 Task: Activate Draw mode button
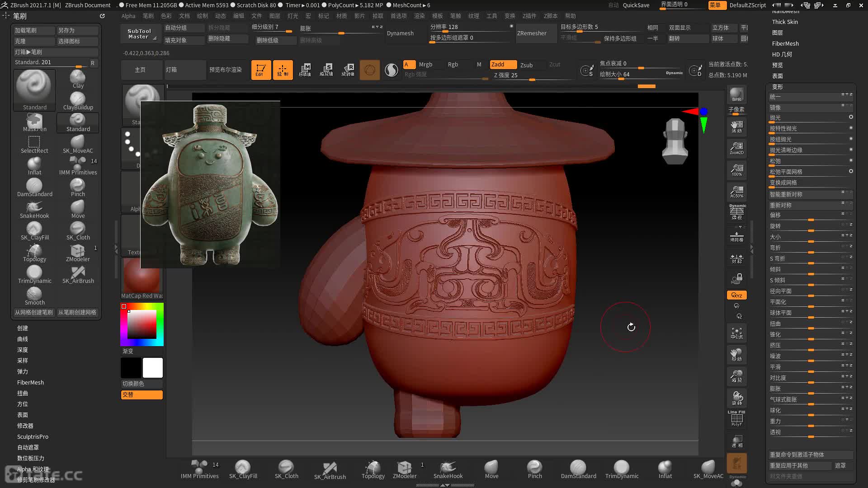283,70
